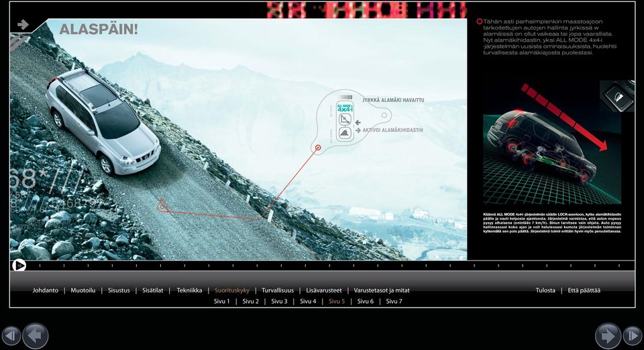Open the Muotoilu section
Screen dimensions: 644x350
(83, 290)
